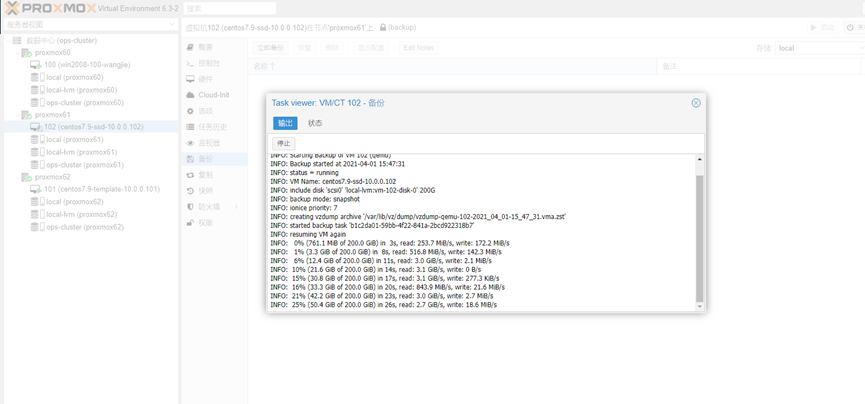
Task: Click log line 'INFO: resuming VM again'
Action: pyautogui.click(x=308, y=234)
